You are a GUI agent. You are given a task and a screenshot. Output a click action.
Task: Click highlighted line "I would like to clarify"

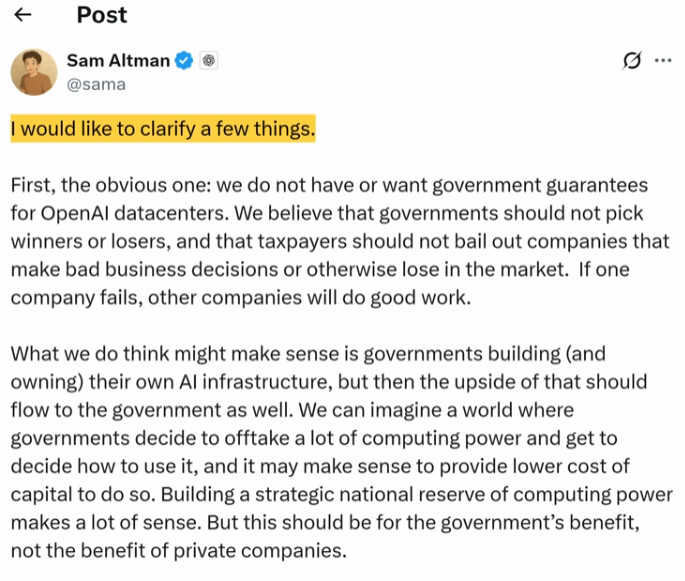point(162,130)
